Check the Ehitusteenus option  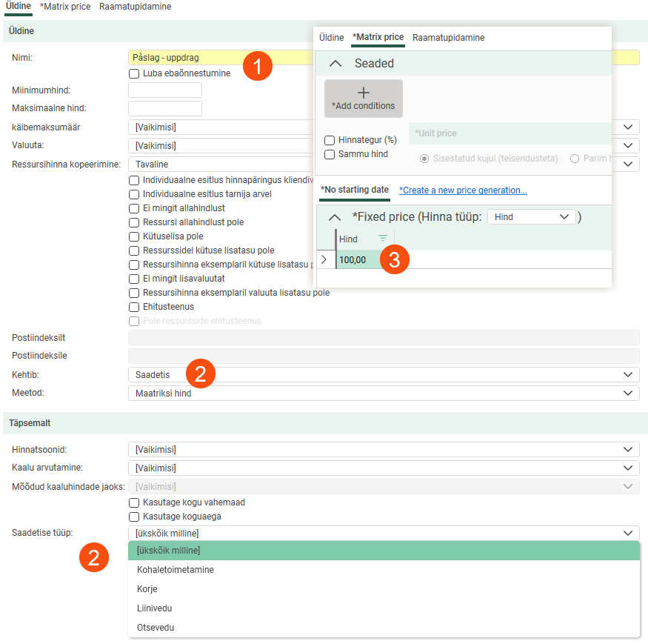[x=134, y=307]
